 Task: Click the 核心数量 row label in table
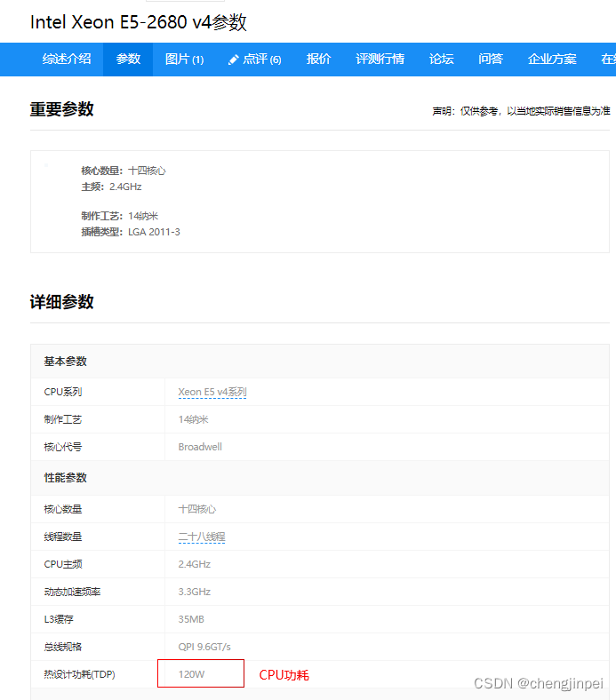(x=62, y=509)
